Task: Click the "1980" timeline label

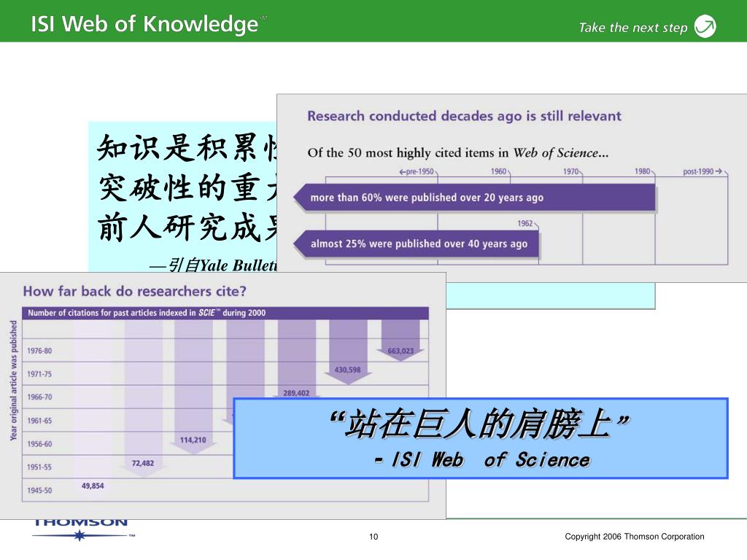Action: coord(642,171)
